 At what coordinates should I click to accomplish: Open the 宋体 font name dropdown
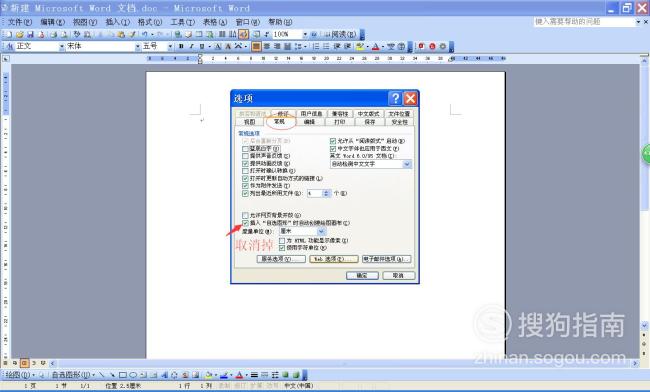(138, 46)
